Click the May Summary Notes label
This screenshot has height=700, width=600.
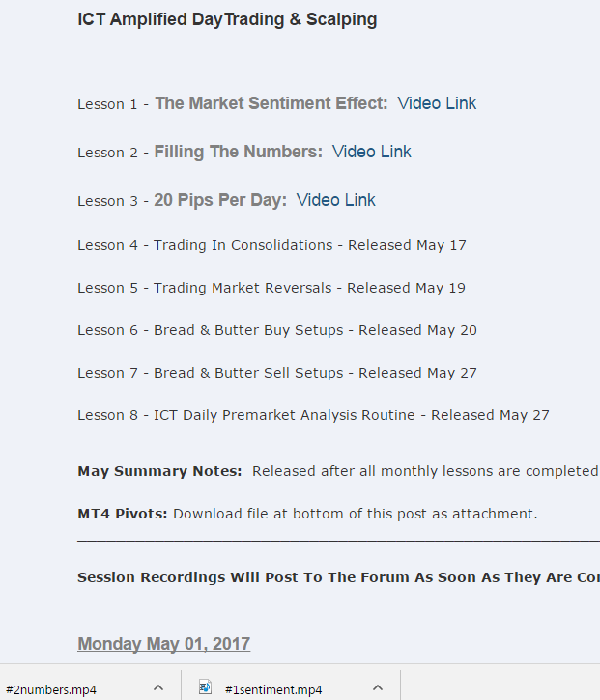point(159,471)
